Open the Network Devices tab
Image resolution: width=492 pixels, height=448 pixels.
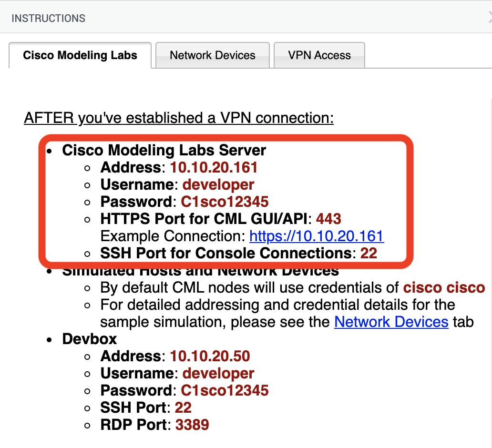(x=213, y=55)
